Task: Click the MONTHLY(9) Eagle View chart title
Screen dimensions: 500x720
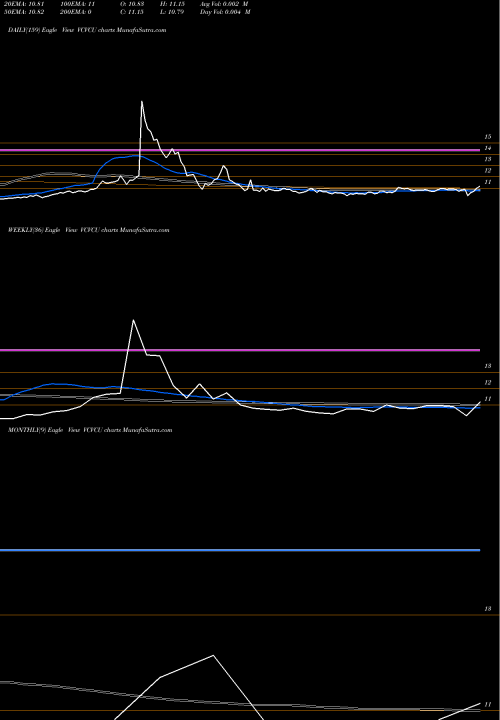Action: coord(90,430)
